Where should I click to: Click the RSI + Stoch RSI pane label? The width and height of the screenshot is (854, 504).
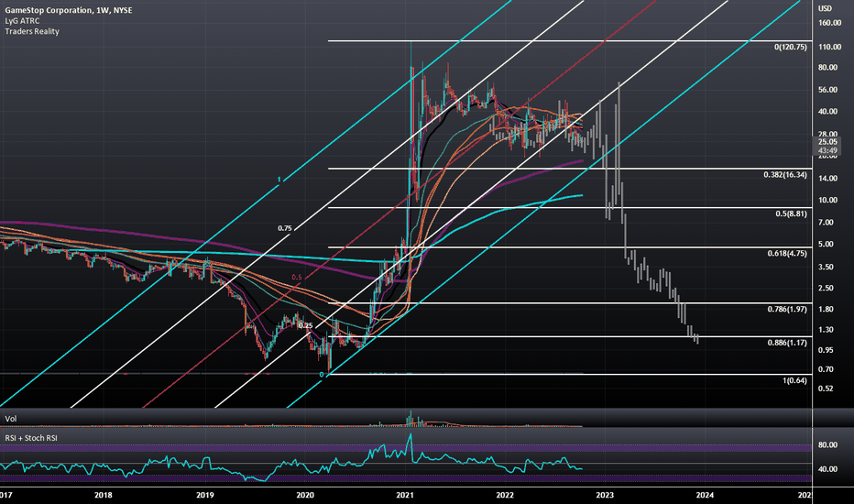click(31, 437)
